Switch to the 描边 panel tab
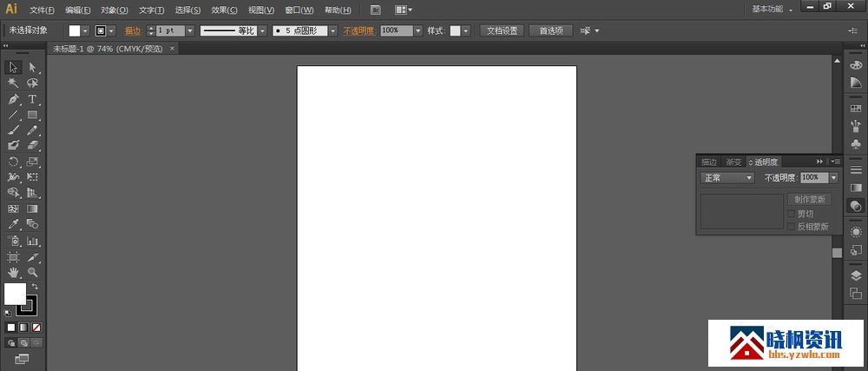868x371 pixels. pos(709,162)
